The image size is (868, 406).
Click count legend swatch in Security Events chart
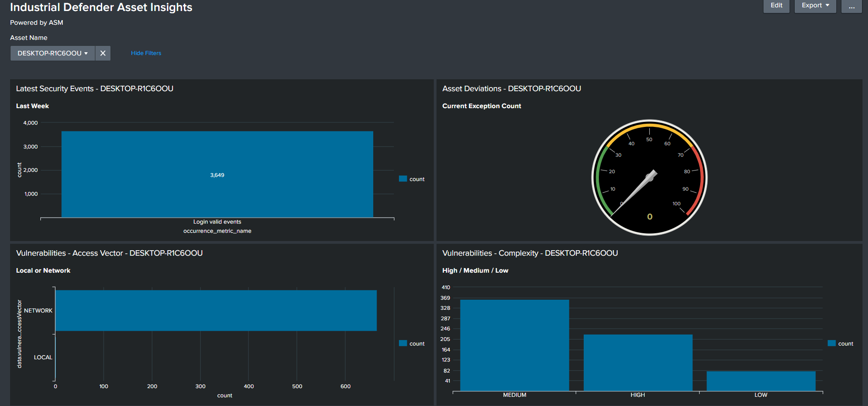pyautogui.click(x=403, y=179)
